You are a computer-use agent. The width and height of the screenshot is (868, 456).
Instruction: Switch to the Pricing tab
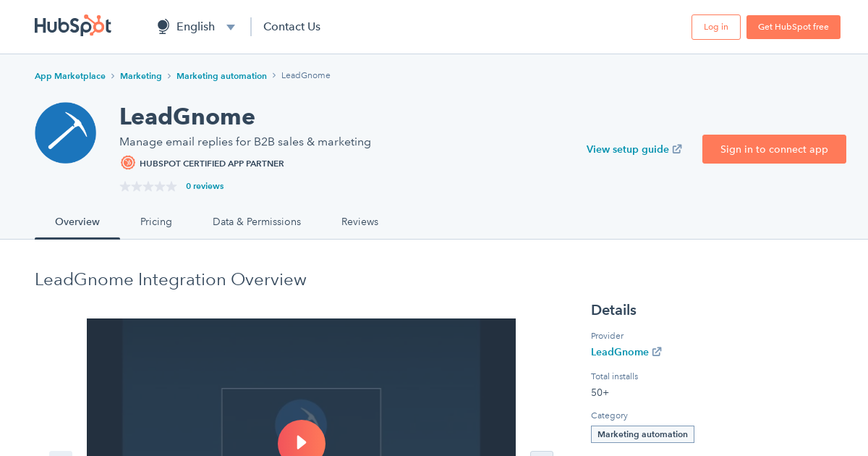[156, 221]
